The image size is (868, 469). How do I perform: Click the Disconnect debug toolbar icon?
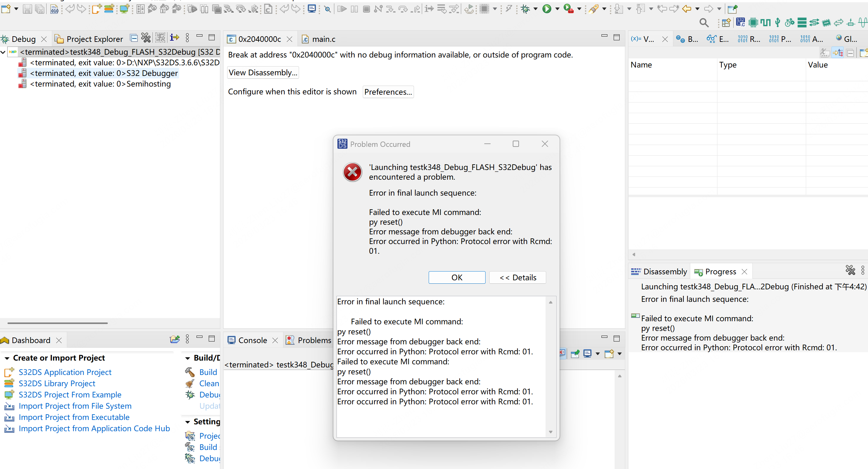[x=378, y=9]
